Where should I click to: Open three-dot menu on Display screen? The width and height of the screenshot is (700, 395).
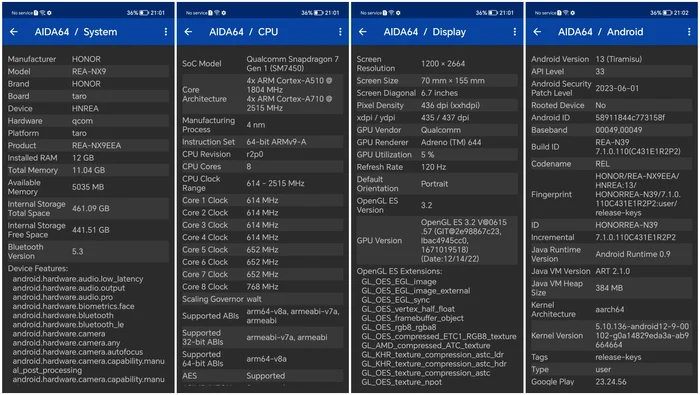point(515,32)
